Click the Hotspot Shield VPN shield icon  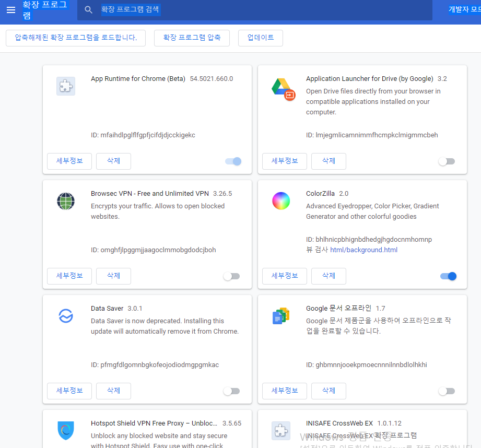(x=66, y=431)
